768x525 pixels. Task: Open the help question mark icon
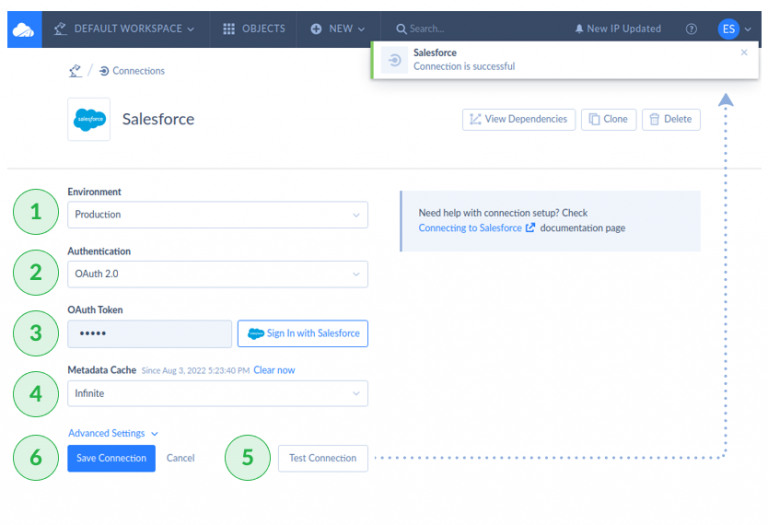tap(691, 29)
